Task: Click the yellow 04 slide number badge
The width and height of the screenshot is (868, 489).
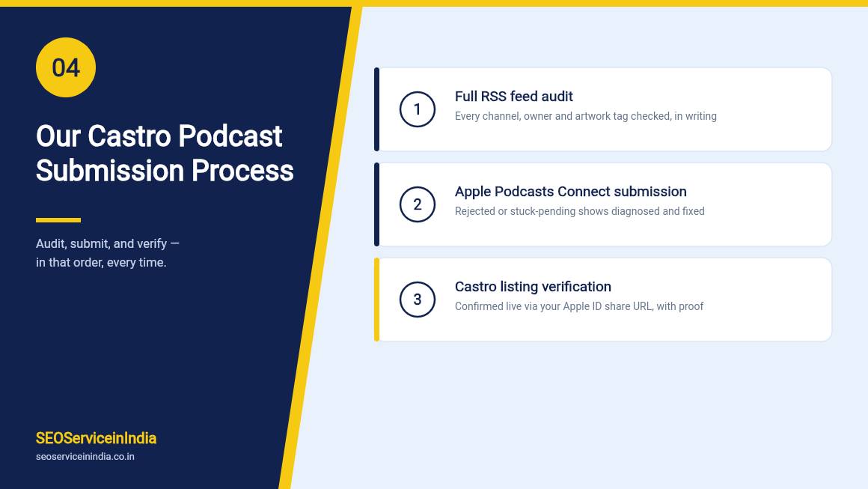Action: pyautogui.click(x=66, y=67)
